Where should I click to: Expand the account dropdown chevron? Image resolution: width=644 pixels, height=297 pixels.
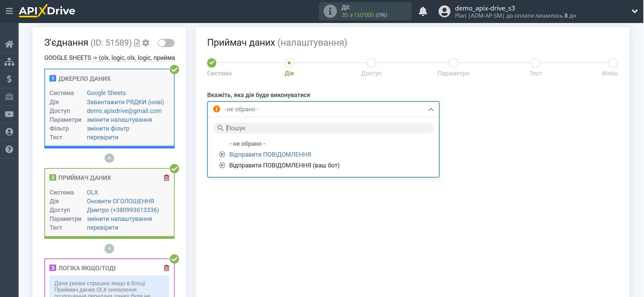point(635,11)
